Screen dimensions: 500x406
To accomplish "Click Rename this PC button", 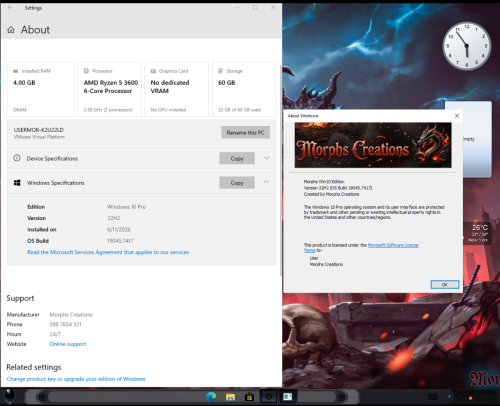I will coord(246,132).
